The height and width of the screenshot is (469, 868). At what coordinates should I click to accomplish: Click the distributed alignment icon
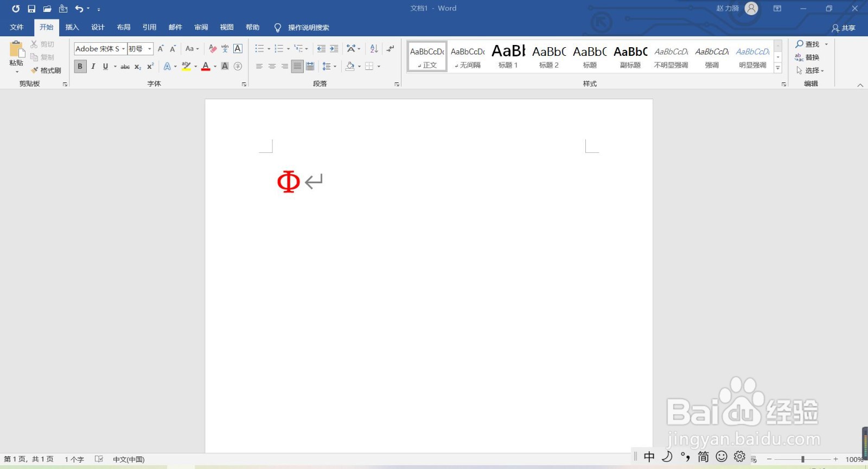pos(310,67)
